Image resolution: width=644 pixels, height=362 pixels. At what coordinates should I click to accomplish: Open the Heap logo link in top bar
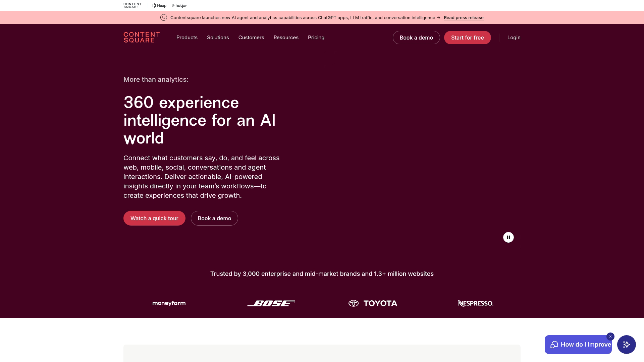click(159, 5)
